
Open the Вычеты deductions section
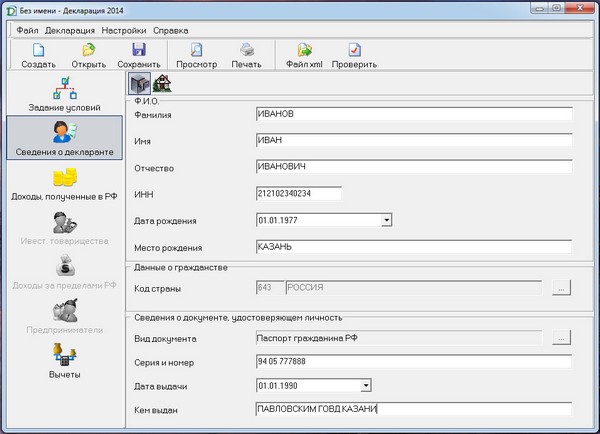(x=65, y=361)
